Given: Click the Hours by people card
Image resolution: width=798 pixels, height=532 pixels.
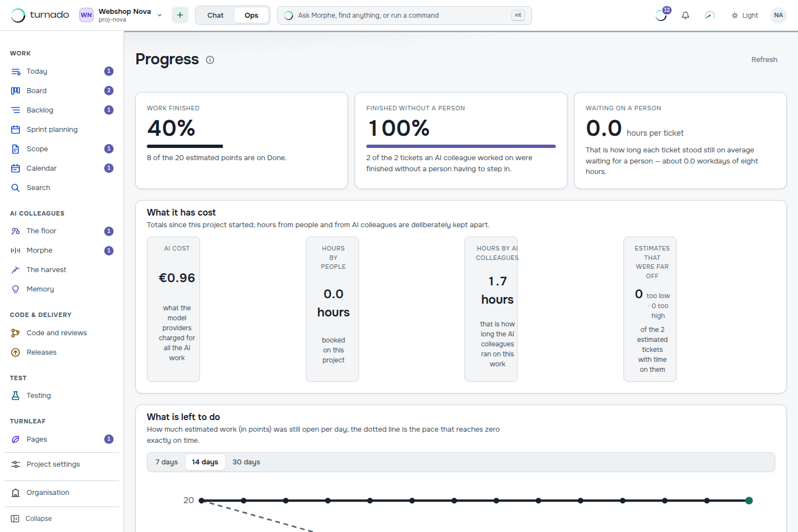Looking at the screenshot, I should click(x=332, y=309).
